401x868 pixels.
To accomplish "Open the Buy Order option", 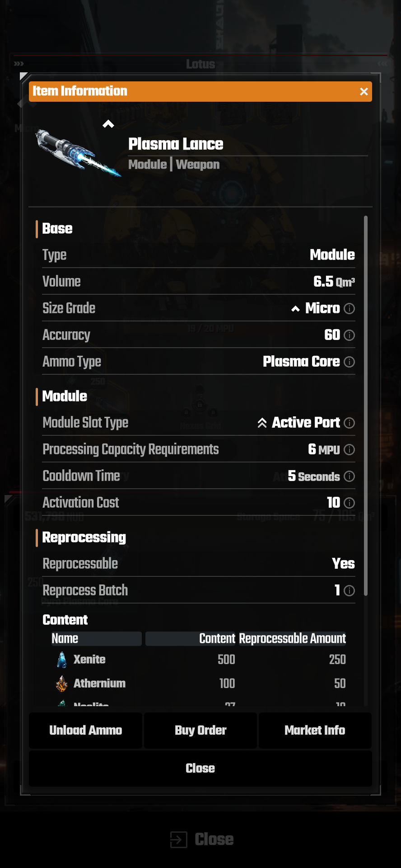I will [200, 730].
